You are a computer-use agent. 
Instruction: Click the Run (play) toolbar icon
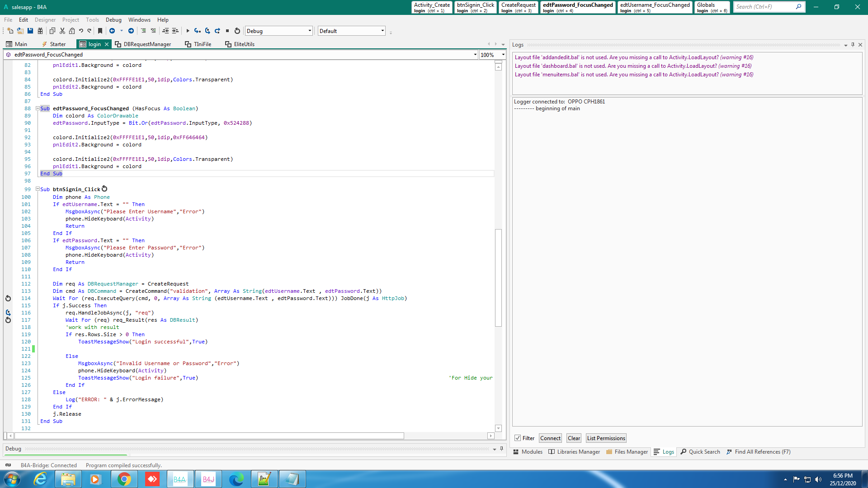(x=188, y=31)
